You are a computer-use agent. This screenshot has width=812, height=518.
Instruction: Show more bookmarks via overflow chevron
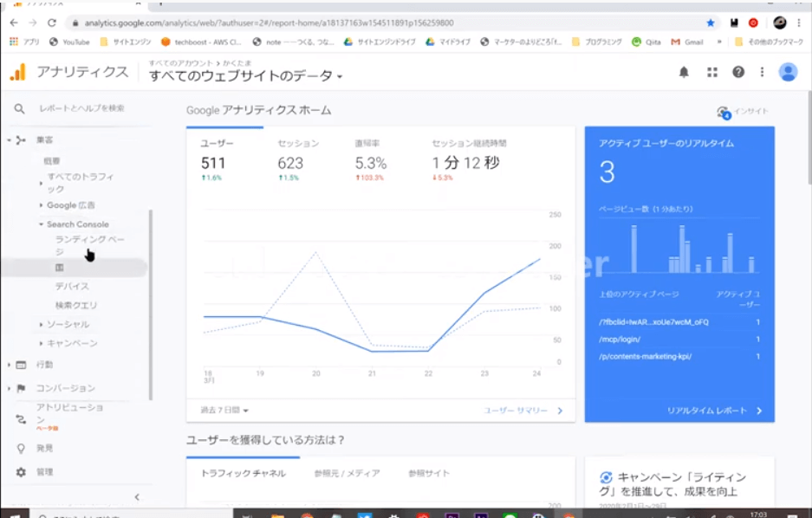point(719,42)
